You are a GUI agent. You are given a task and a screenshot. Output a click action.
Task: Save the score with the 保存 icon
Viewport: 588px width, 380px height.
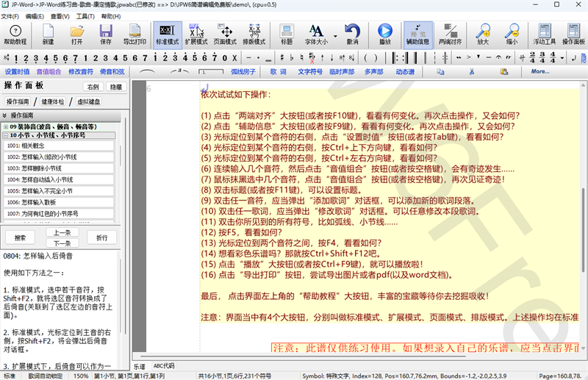(x=106, y=34)
